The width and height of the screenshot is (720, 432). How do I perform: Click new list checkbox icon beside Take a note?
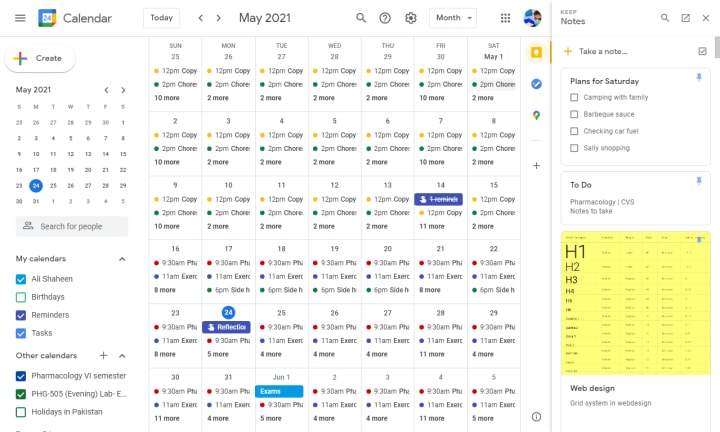(702, 51)
